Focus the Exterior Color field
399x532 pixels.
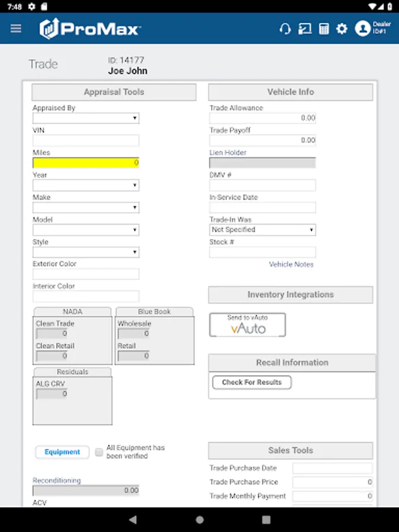pos(86,274)
